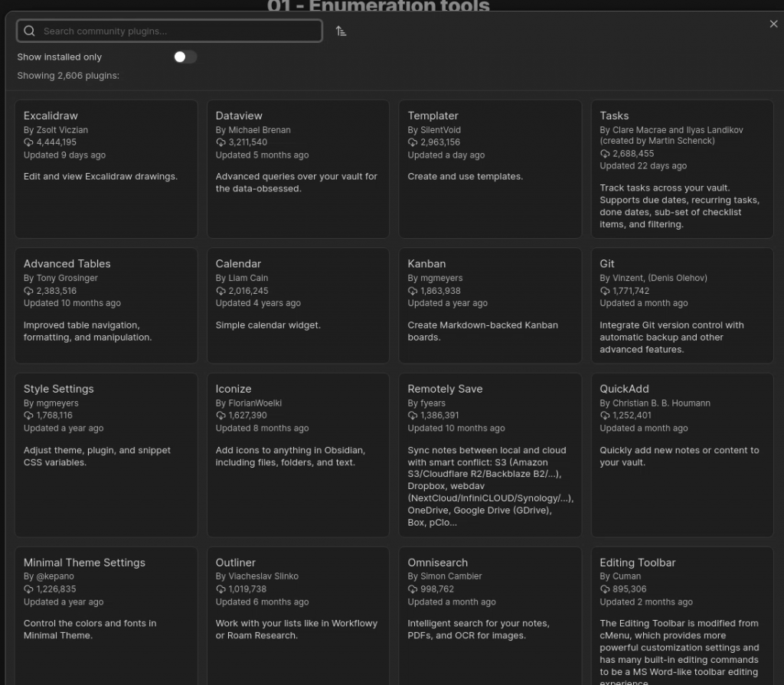Click the author line "By Simon Cambier"
The width and height of the screenshot is (784, 685).
(445, 576)
